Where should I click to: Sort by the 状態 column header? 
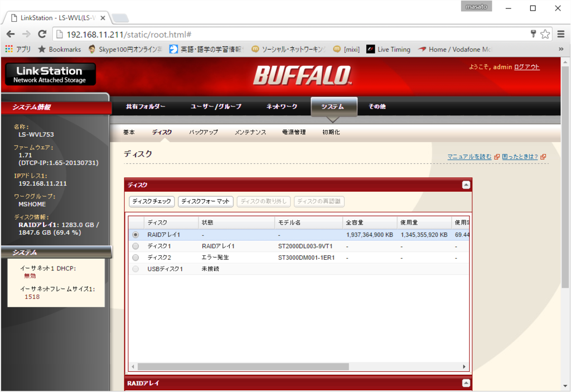click(236, 222)
